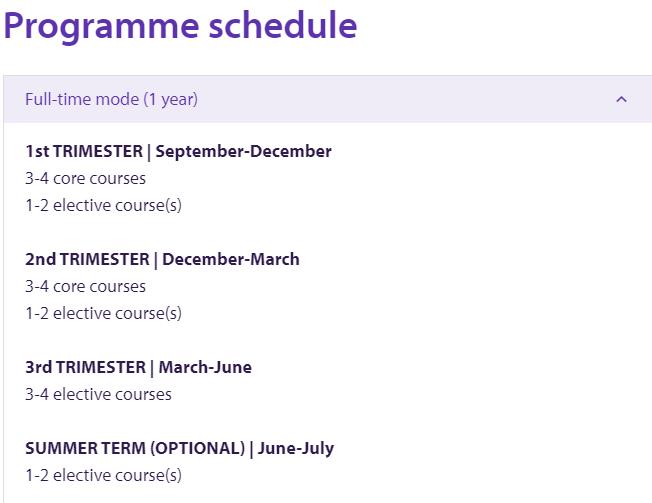Click the September-December date range
The image size is (652, 503).
pyautogui.click(x=244, y=152)
